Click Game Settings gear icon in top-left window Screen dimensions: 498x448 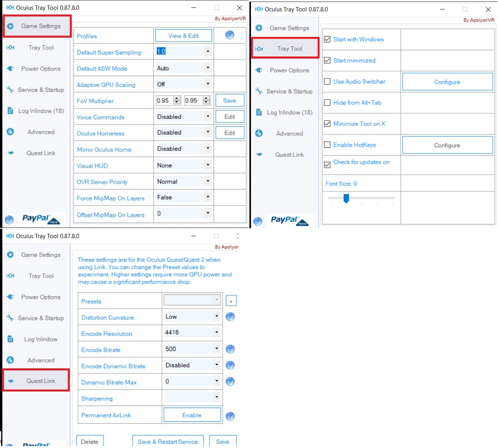pos(10,26)
